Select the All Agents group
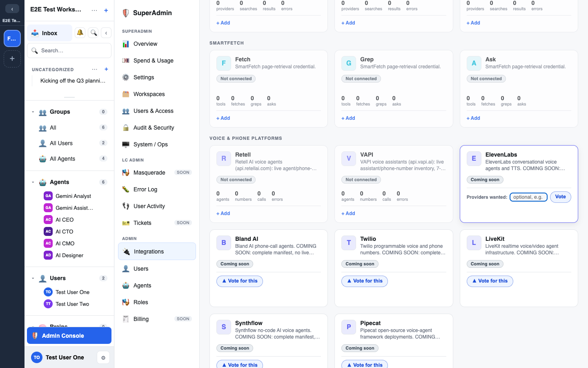 [x=69, y=159]
